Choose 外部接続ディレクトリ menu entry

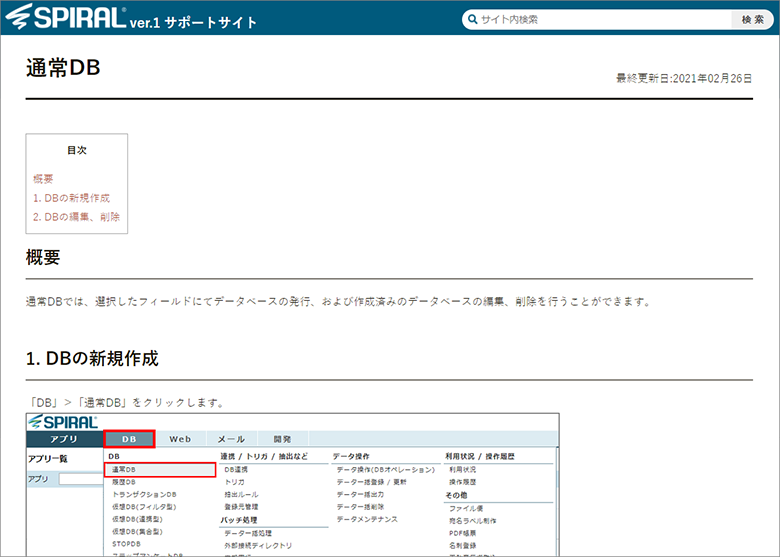click(258, 546)
